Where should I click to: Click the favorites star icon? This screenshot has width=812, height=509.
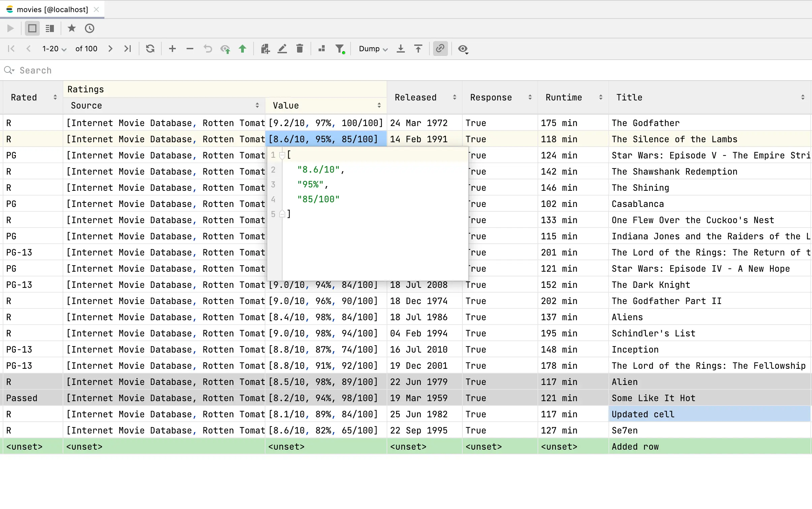(x=72, y=28)
